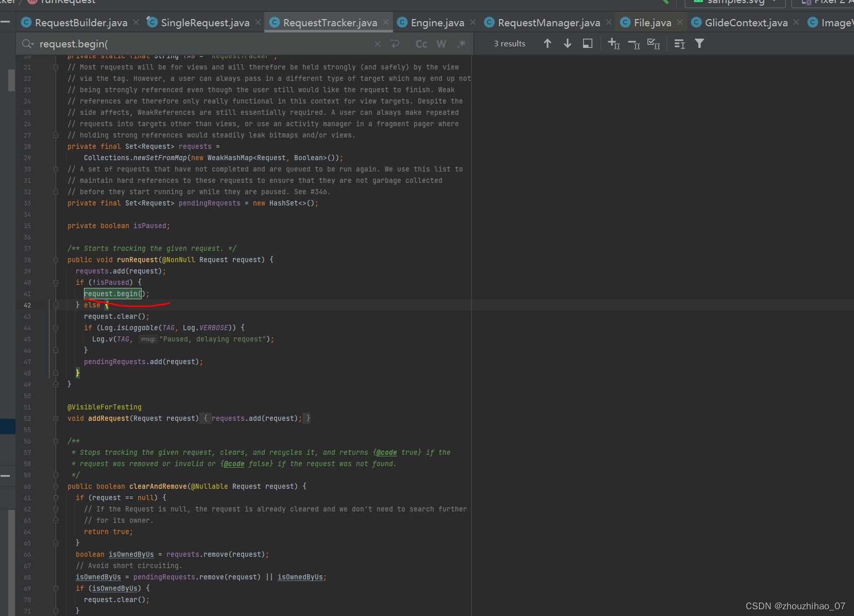This screenshot has width=854, height=616.
Task: Click the '@VisibleForTesting' annotation
Action: point(104,407)
